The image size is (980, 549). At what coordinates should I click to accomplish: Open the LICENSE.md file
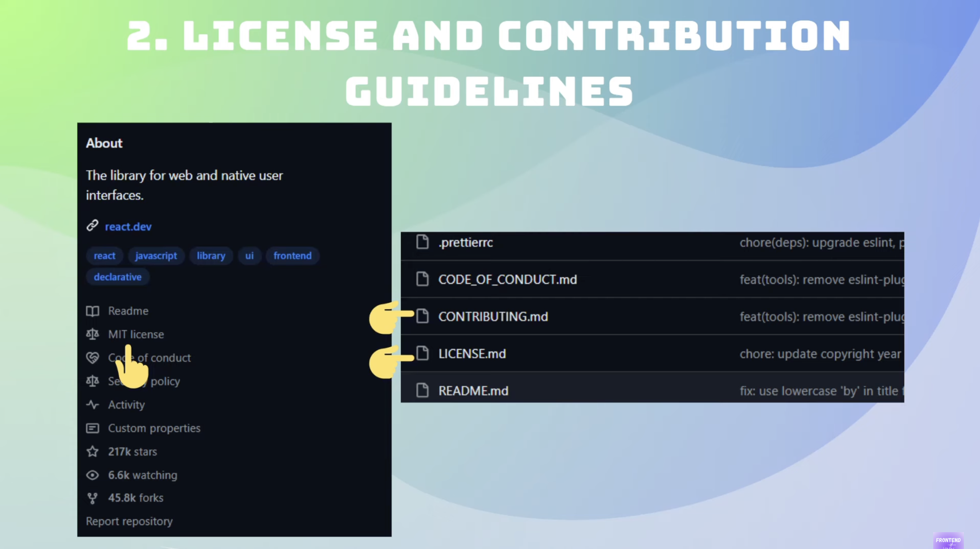(472, 353)
